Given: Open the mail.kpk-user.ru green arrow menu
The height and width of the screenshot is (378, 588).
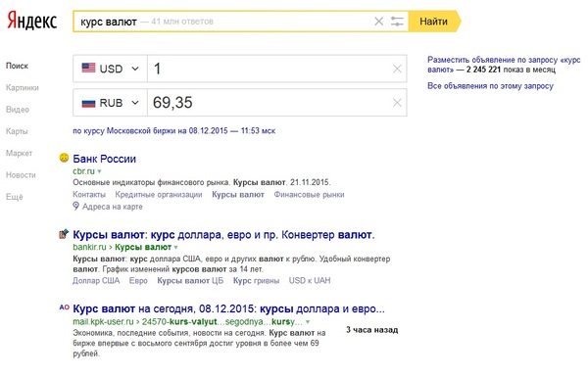Looking at the screenshot, I should click(308, 322).
